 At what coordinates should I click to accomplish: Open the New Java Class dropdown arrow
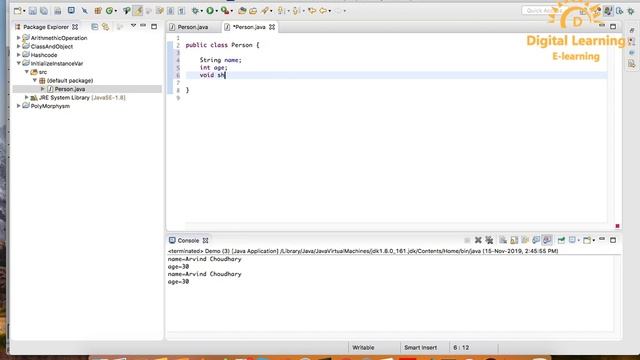tap(116, 11)
